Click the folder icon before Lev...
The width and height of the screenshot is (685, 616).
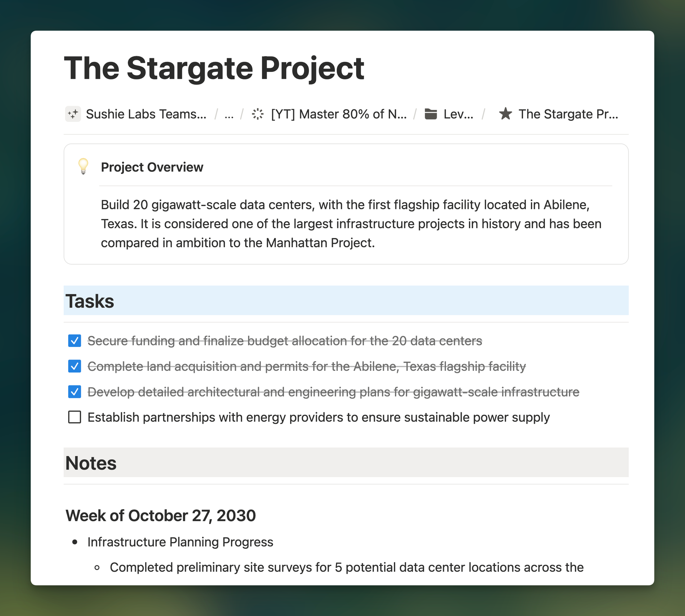click(x=431, y=114)
